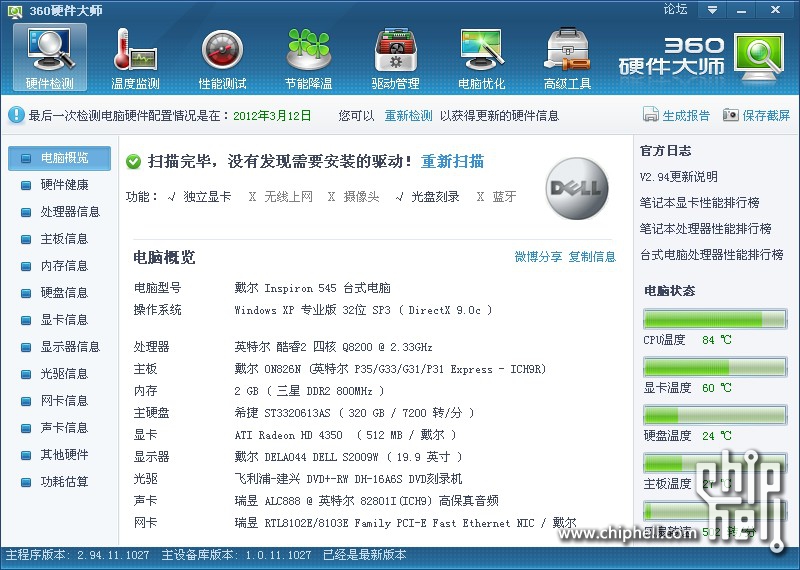The height and width of the screenshot is (570, 800).
Task: Open the title bar dropdown menu arrow
Action: [x=712, y=10]
